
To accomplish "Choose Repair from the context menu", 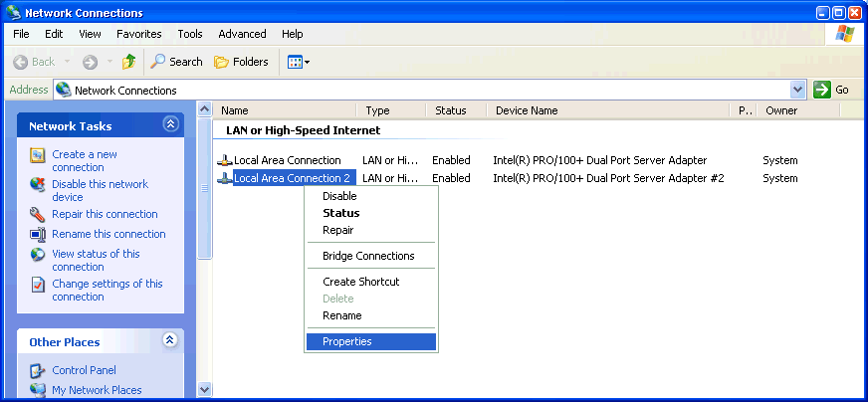I will click(x=371, y=230).
